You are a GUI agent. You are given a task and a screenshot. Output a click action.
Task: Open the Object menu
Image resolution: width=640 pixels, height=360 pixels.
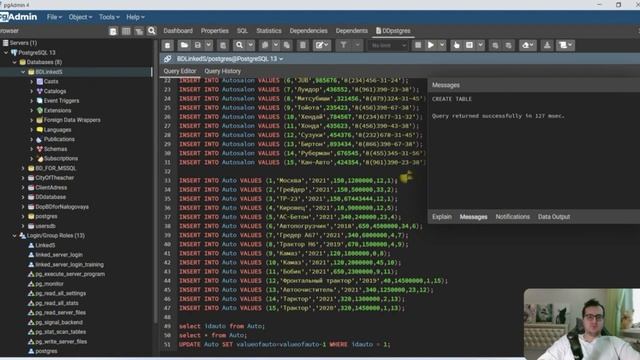(80, 17)
